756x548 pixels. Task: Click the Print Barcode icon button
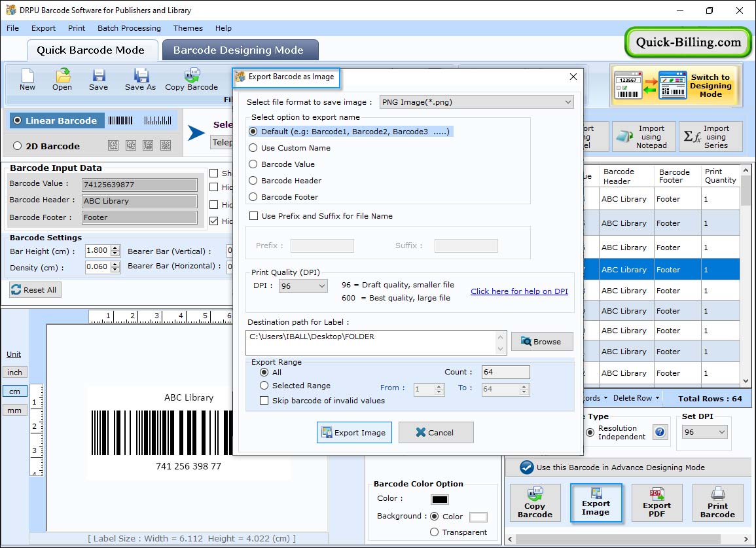717,503
